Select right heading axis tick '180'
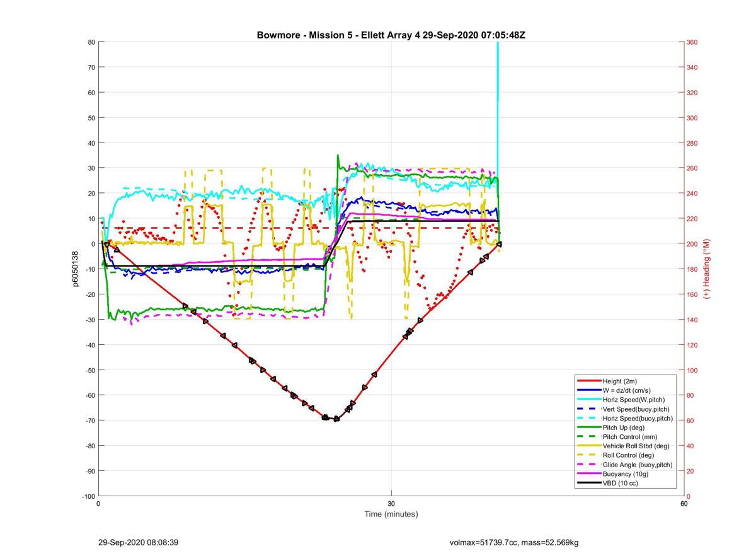 [692, 269]
